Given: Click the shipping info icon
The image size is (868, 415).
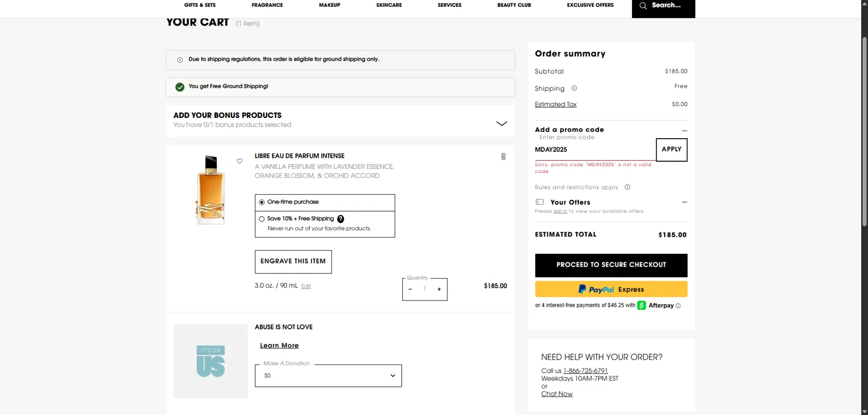Looking at the screenshot, I should [x=574, y=88].
